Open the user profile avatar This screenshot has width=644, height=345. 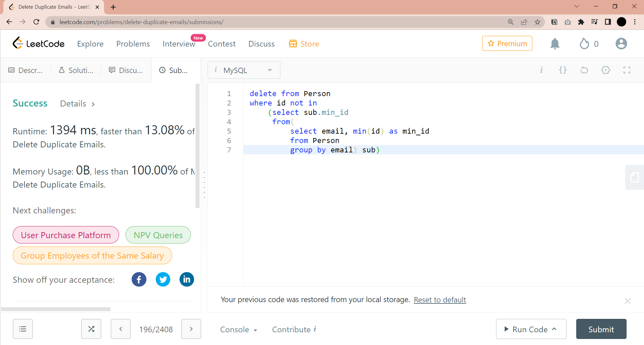tap(621, 44)
